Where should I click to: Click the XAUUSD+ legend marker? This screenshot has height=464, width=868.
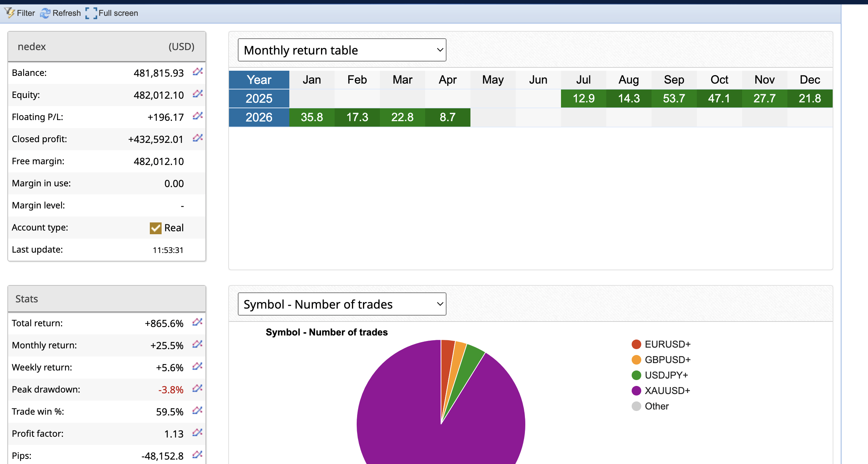pyautogui.click(x=636, y=391)
